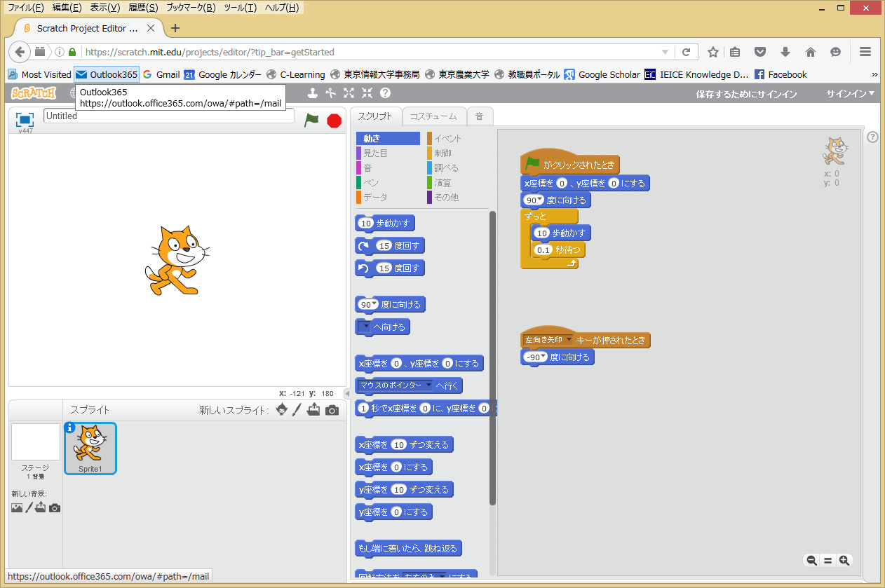Image resolution: width=885 pixels, height=588 pixels.
Task: Open the ブックマーク(B) menu
Action: (x=191, y=8)
